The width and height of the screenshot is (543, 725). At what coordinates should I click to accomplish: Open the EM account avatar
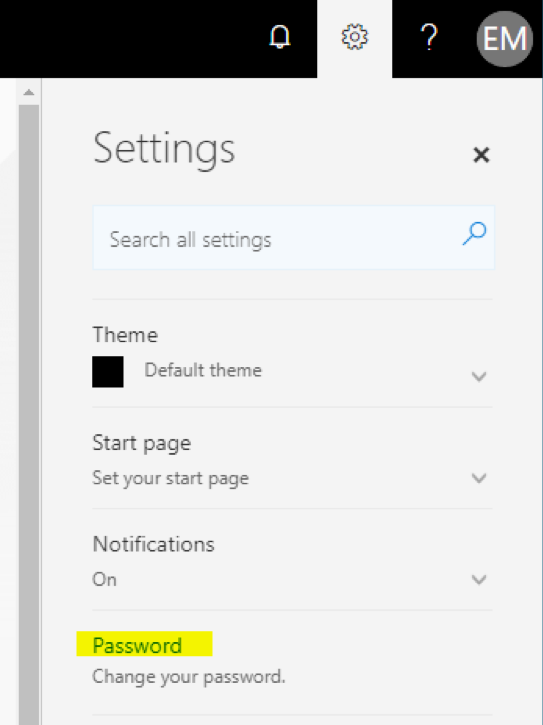pos(505,39)
